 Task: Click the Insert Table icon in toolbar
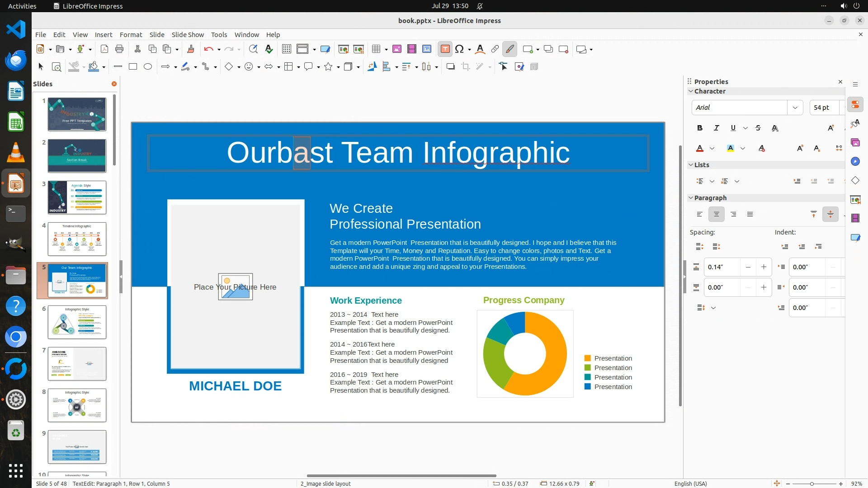click(376, 49)
